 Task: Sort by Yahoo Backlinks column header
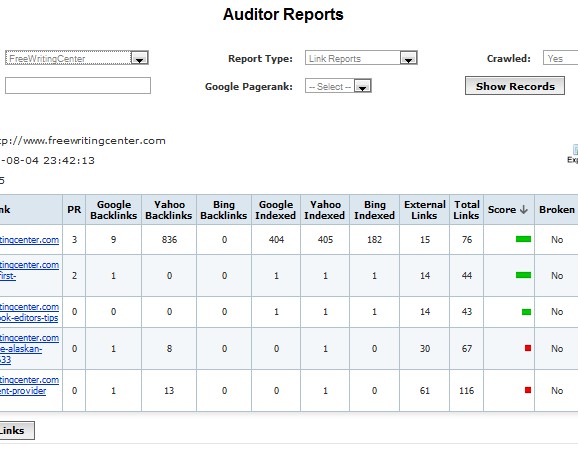[169, 210]
